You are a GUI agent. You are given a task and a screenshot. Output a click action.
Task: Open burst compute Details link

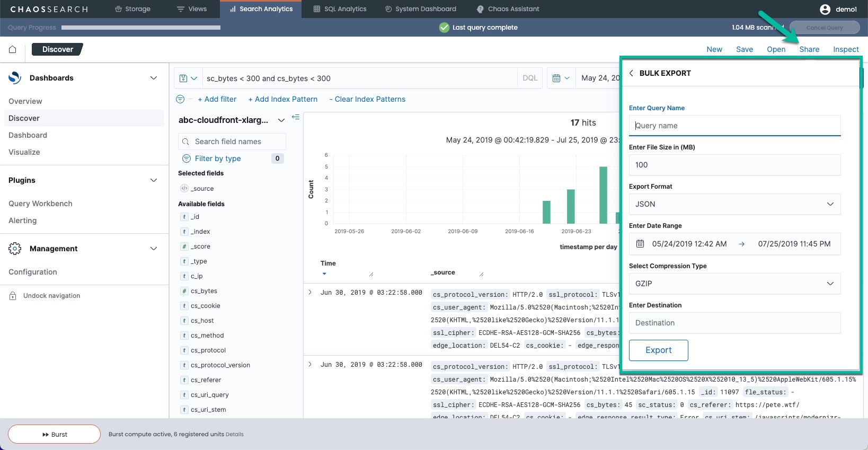pos(235,434)
